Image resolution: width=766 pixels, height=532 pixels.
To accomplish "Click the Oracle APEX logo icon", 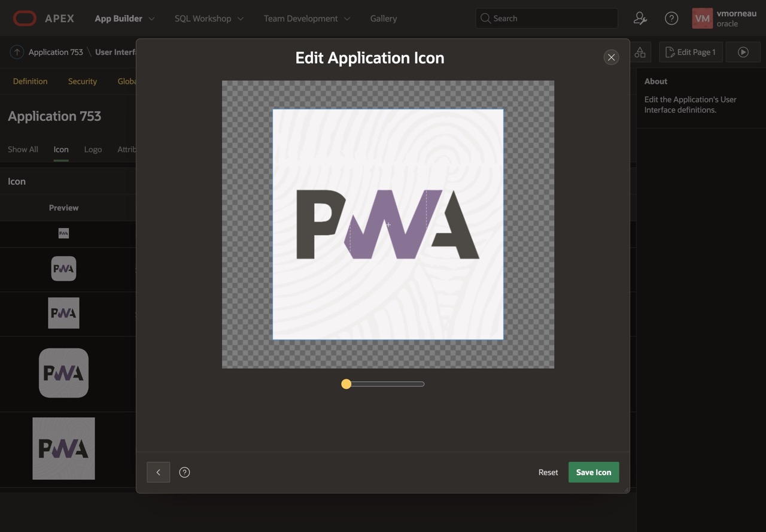I will pos(25,19).
